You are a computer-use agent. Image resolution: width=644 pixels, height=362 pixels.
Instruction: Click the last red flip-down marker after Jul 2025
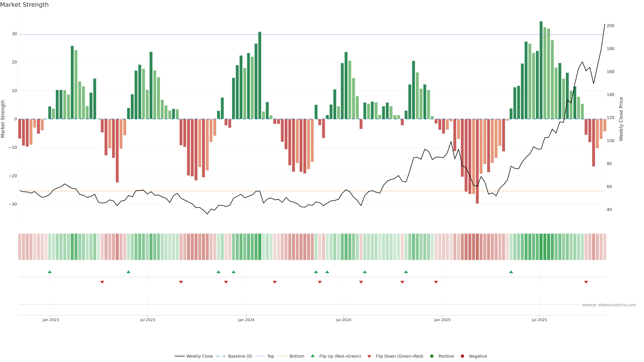click(586, 282)
